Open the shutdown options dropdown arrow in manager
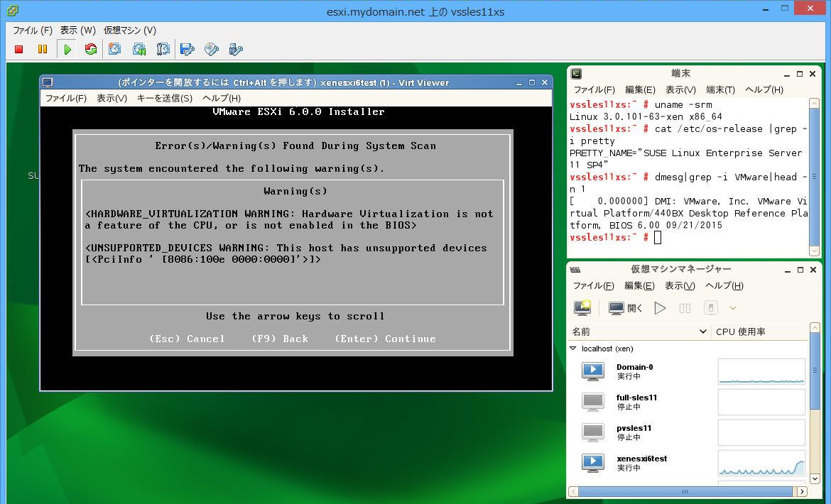The width and height of the screenshot is (831, 504). pos(733,307)
